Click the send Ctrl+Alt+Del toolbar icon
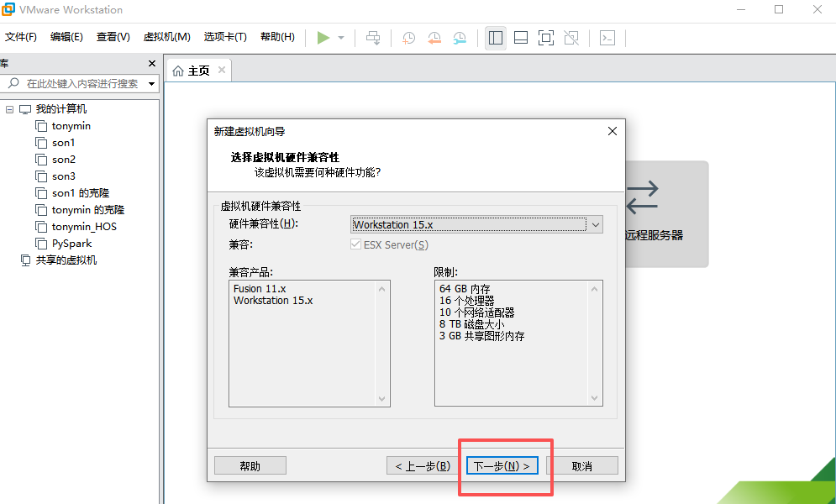836x504 pixels. click(x=373, y=38)
